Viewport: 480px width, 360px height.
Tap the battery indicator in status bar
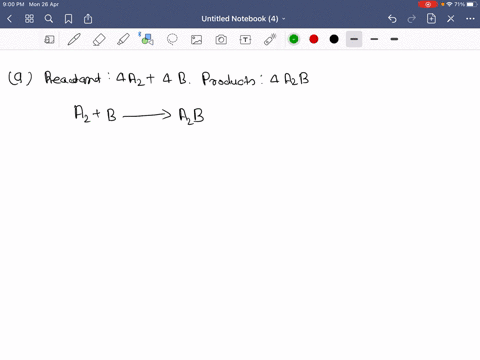472,4
